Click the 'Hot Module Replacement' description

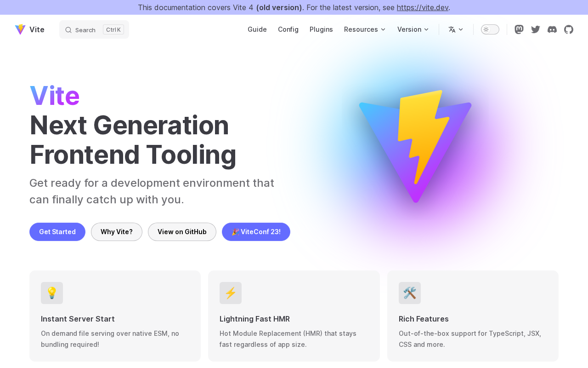pyautogui.click(x=288, y=339)
